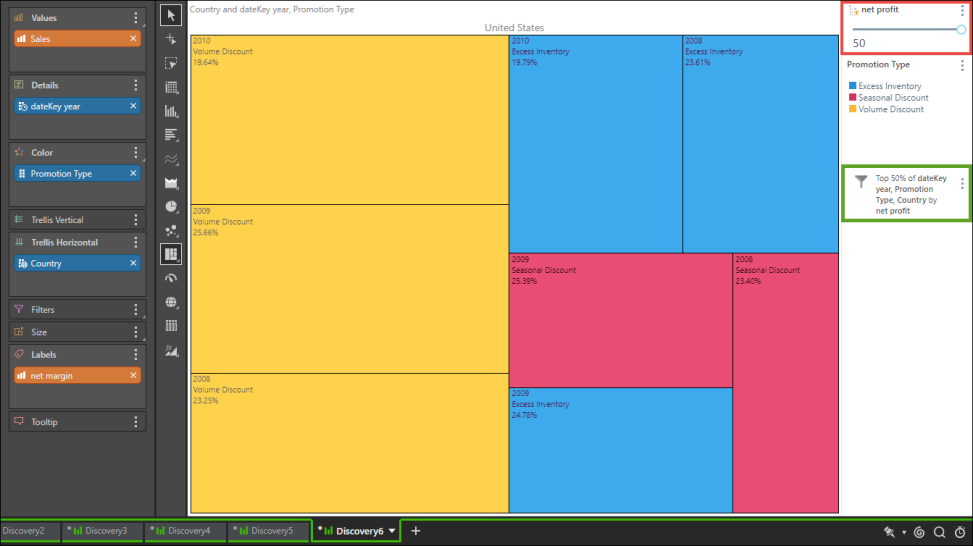Add a new discovery tab
Screen dimensions: 973x546
click(x=416, y=531)
